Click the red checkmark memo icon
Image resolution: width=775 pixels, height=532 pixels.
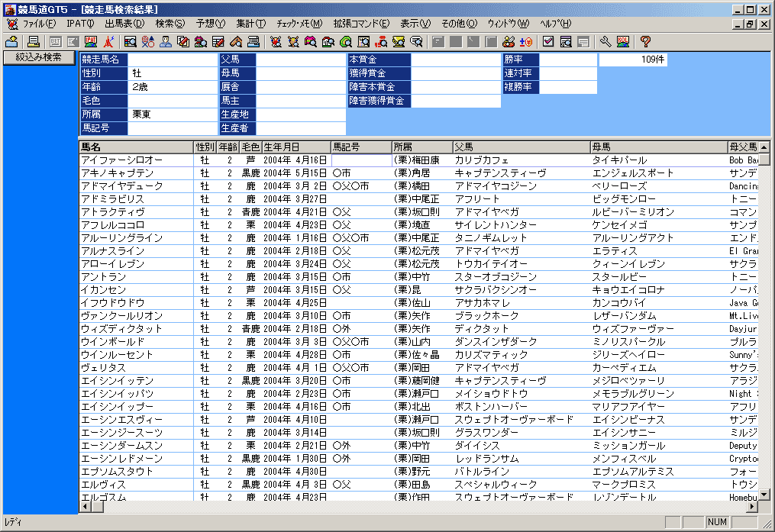tap(548, 41)
